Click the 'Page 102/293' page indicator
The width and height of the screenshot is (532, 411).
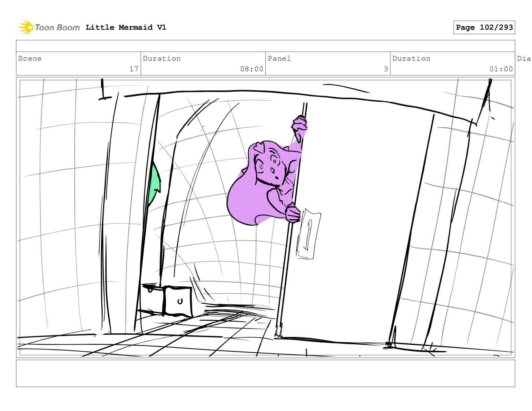click(484, 27)
